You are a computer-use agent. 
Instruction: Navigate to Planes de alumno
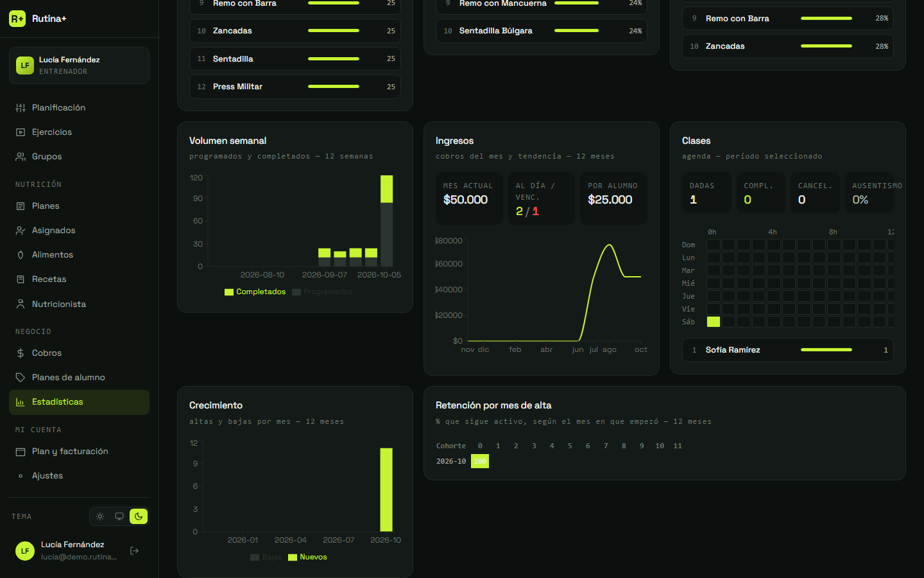79,378
